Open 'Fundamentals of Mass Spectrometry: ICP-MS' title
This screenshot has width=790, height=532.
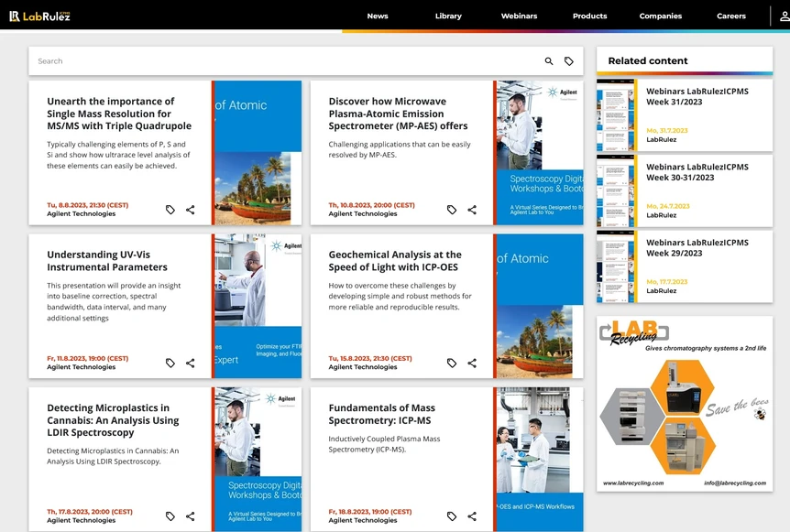tap(382, 414)
